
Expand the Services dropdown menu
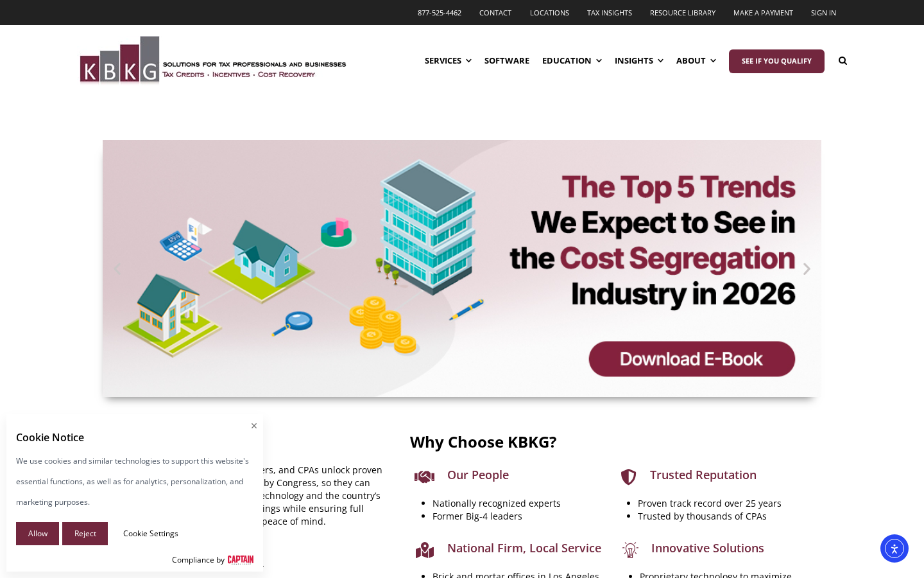(448, 61)
